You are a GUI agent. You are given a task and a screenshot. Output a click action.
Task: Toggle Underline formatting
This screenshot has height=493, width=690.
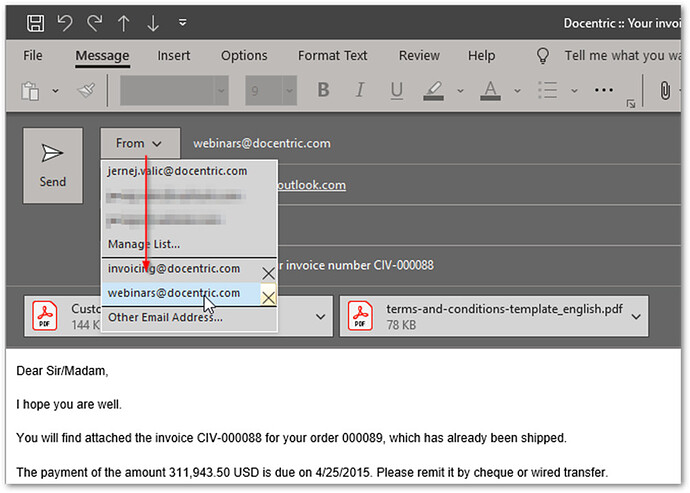click(396, 91)
